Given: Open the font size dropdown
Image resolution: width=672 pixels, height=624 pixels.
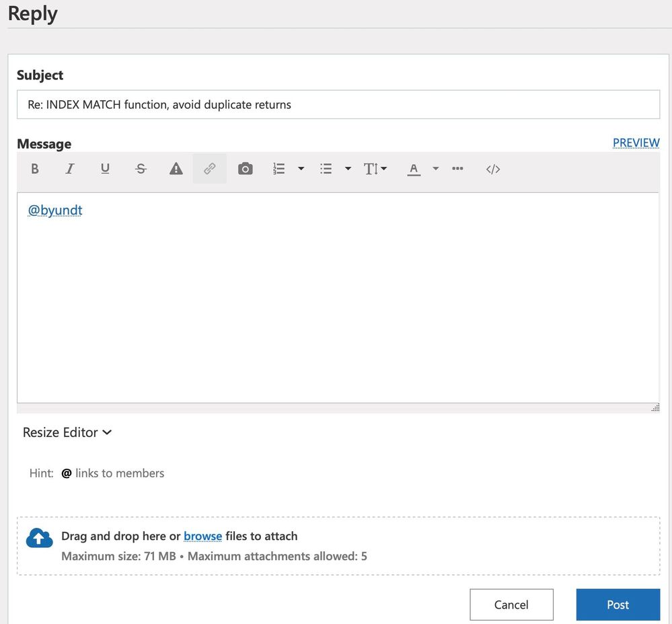Looking at the screenshot, I should click(375, 169).
